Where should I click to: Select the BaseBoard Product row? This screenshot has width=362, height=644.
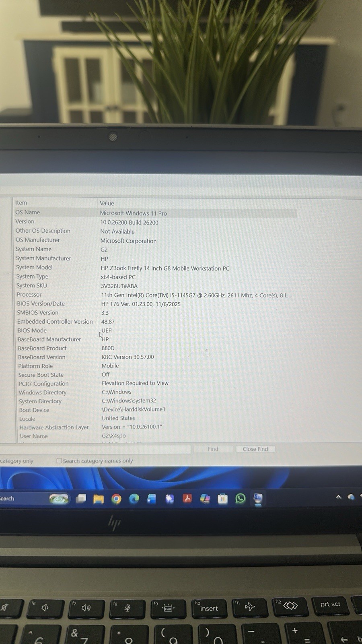coord(155,348)
